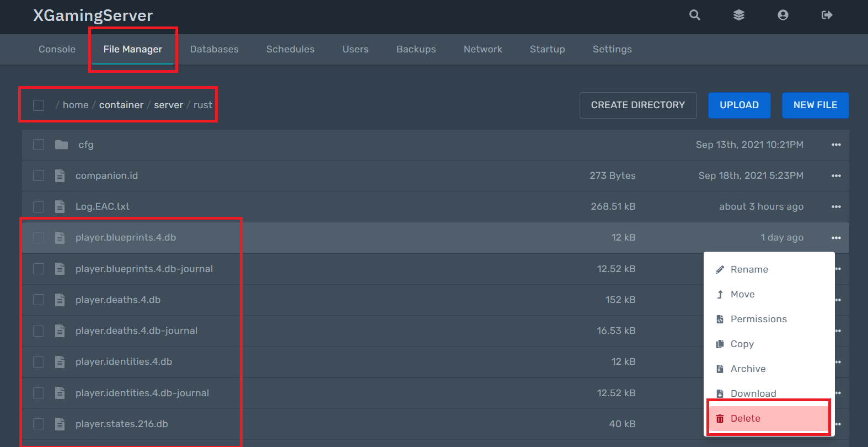Open the three-dot menu for companion.id
Screen dimensions: 868x447
pos(836,175)
